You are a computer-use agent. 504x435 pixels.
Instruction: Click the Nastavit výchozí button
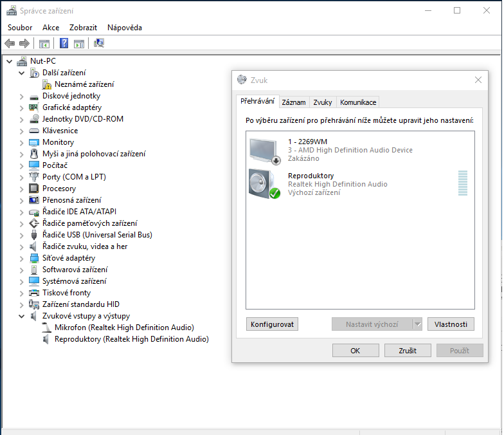[x=372, y=324]
